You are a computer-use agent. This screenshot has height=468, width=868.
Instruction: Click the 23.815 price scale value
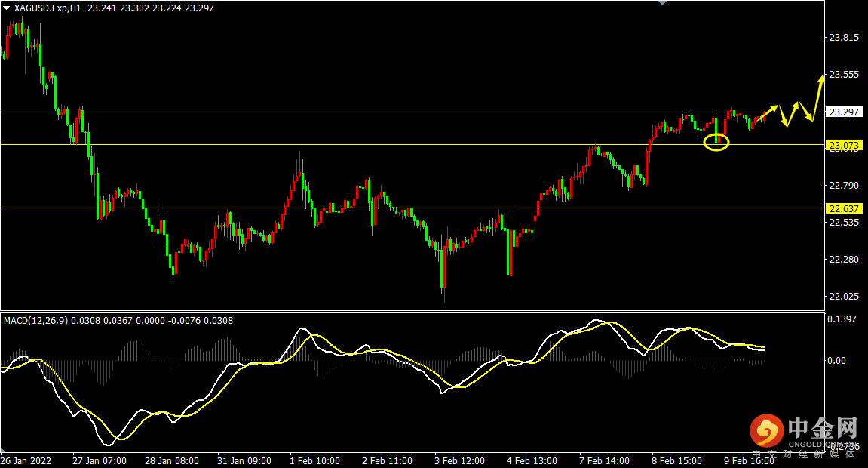click(844, 38)
